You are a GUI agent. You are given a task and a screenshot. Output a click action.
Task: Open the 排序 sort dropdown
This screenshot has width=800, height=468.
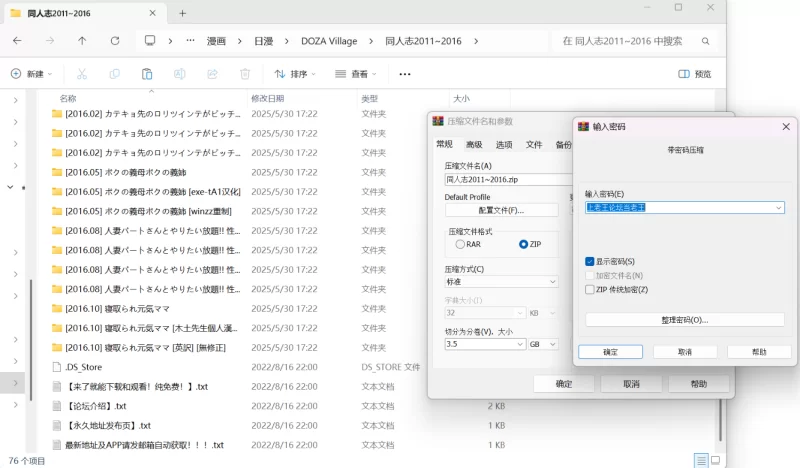coord(294,74)
